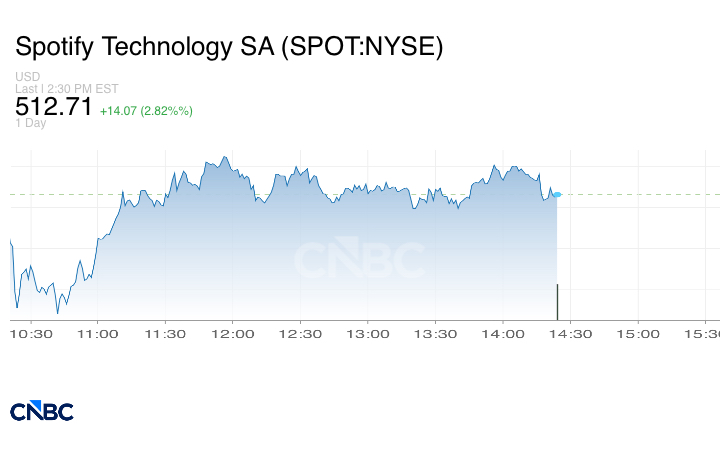The height and width of the screenshot is (450, 720).
Task: Click the green +14.07 (2.82%) change text
Action: tap(146, 110)
